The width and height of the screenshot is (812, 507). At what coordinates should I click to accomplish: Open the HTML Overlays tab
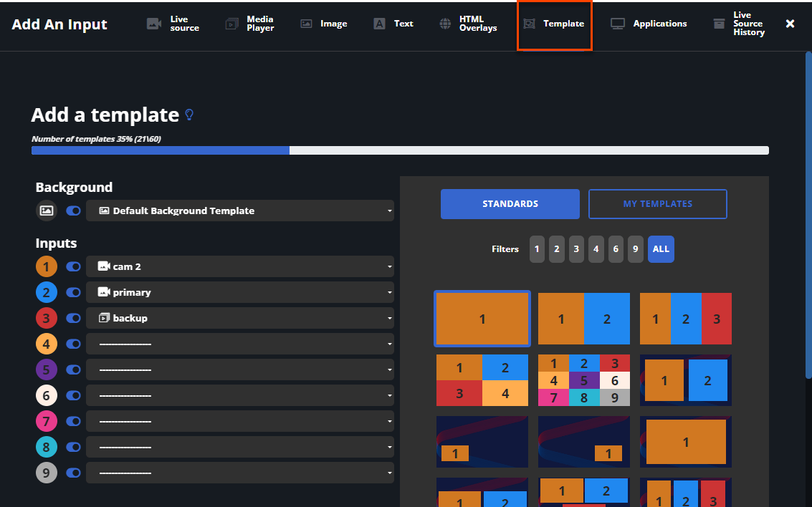468,24
